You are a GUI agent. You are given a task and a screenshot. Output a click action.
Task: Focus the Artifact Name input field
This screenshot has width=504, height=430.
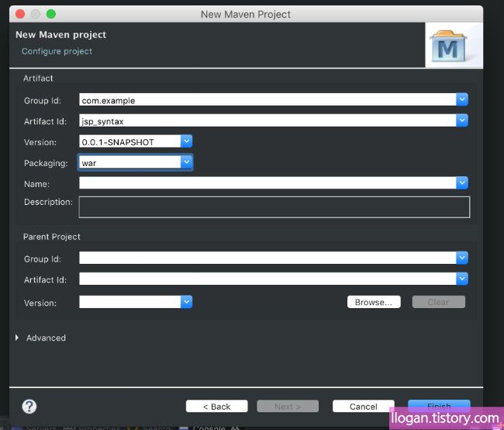click(268, 183)
